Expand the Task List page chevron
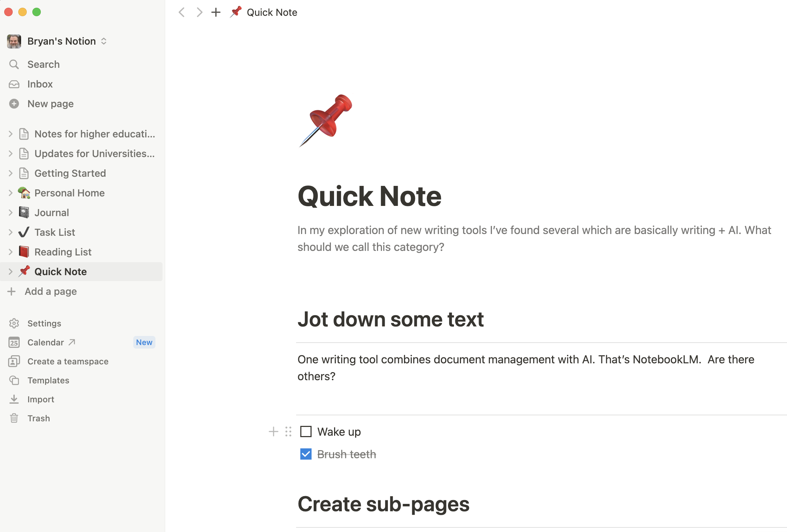This screenshot has width=787, height=532. 11,232
